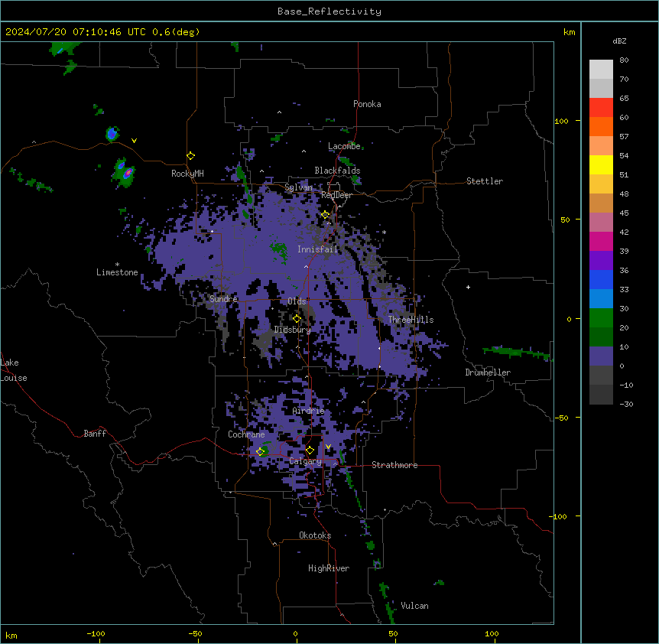Click the Stettler city label

click(485, 181)
